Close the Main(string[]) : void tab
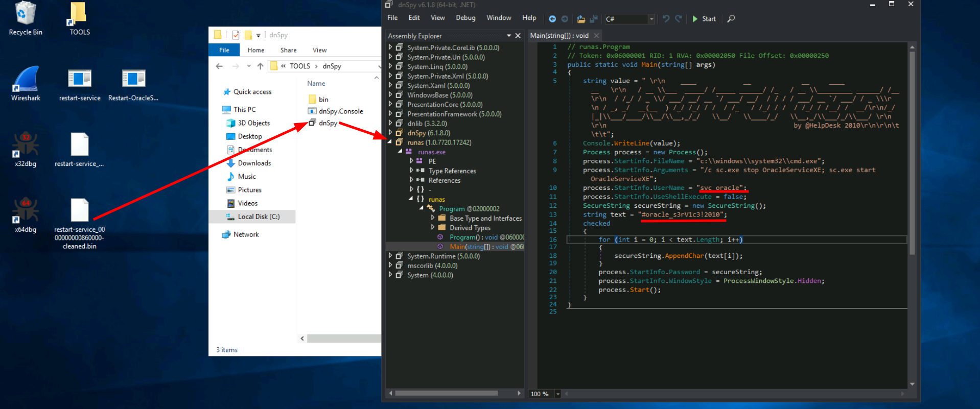 (596, 36)
